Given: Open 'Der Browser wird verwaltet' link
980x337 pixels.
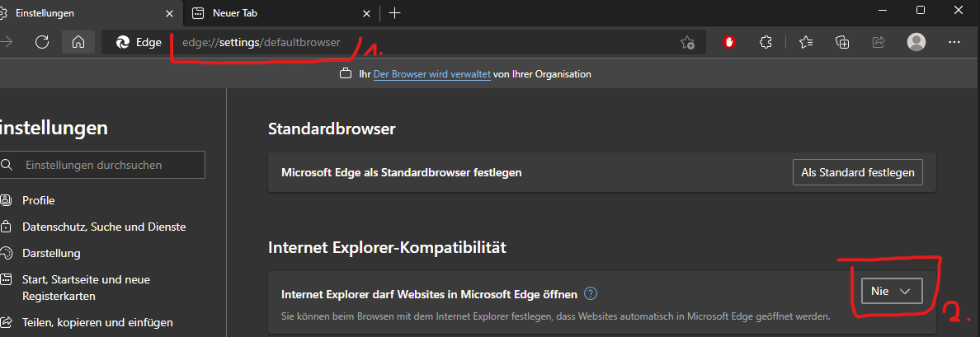Looking at the screenshot, I should 431,74.
